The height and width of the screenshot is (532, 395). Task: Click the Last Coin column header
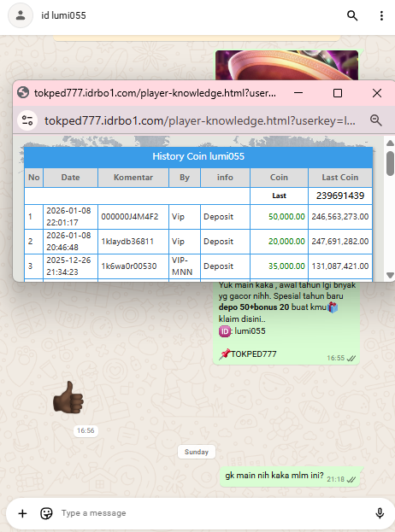(340, 178)
